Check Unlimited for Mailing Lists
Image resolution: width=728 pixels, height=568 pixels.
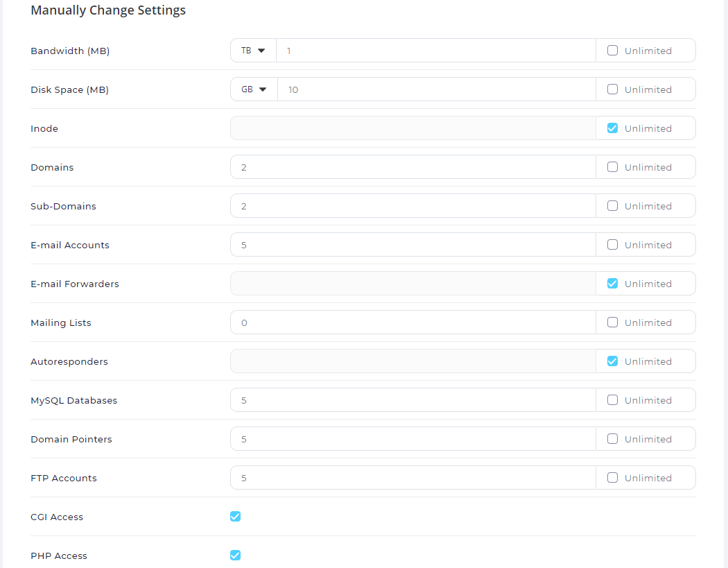pos(612,322)
